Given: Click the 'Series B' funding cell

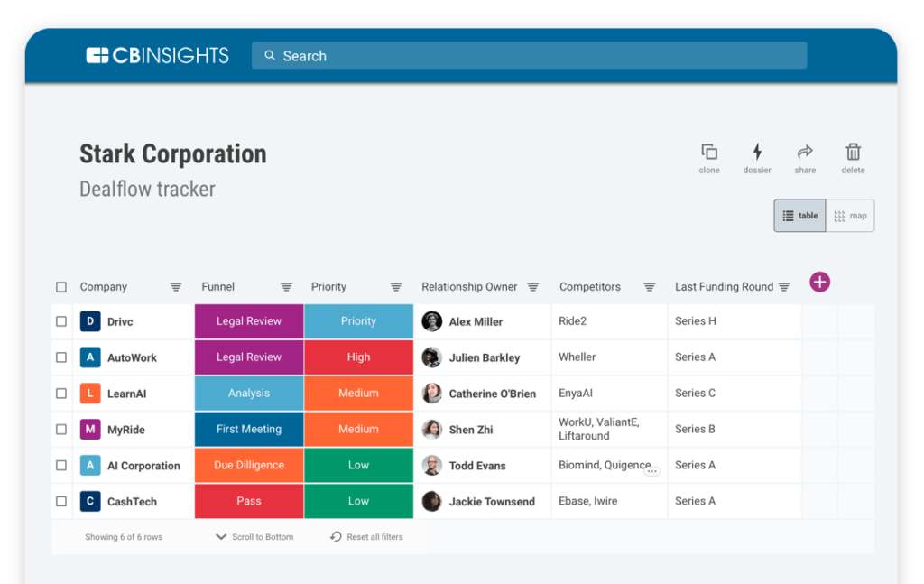Looking at the screenshot, I should point(735,429).
